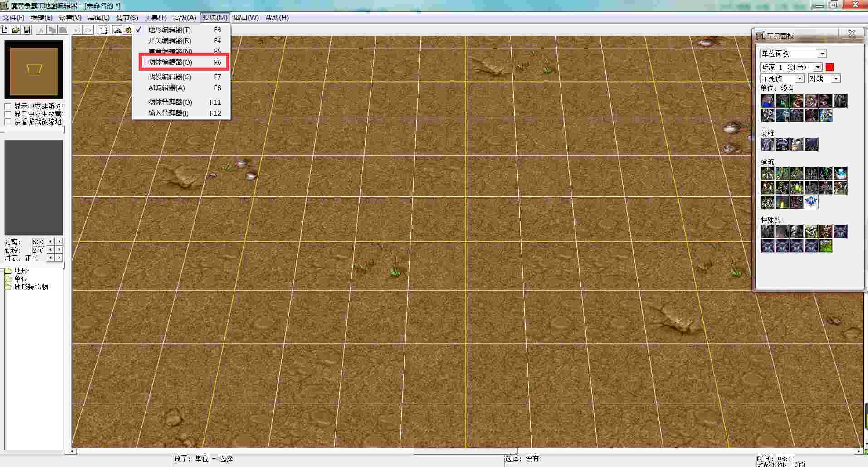Pick the first unit icon under 单位
868x467 pixels.
768,101
